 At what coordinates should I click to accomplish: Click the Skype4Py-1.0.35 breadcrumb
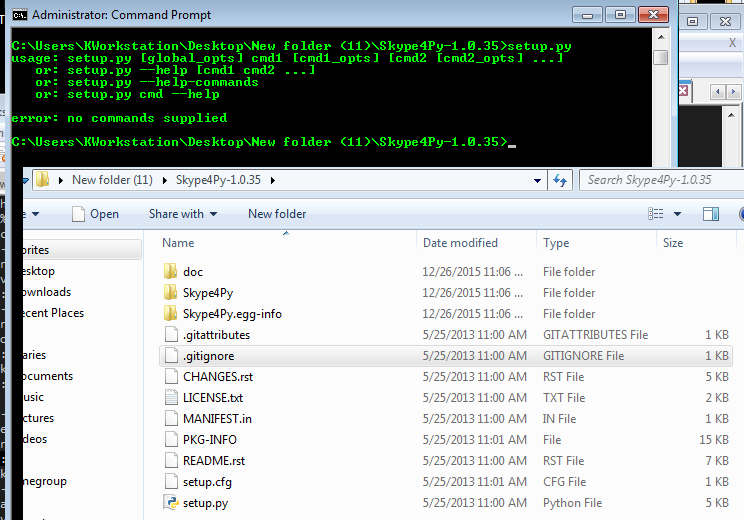(x=218, y=180)
